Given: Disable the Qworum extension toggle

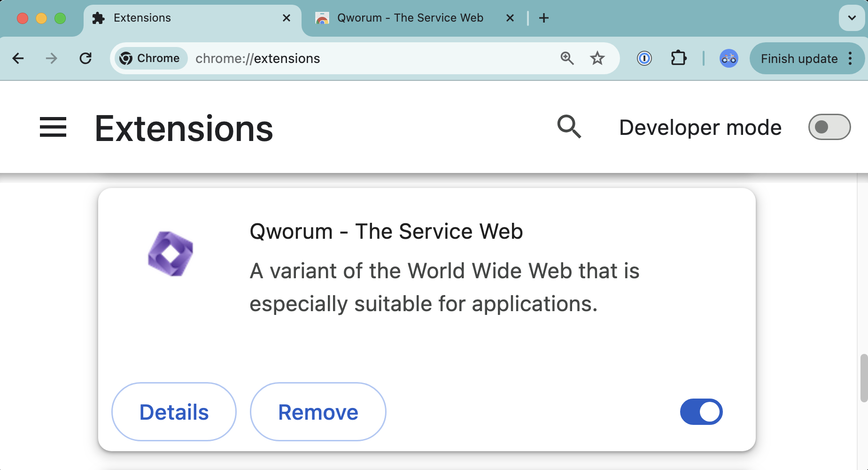Looking at the screenshot, I should coord(701,412).
